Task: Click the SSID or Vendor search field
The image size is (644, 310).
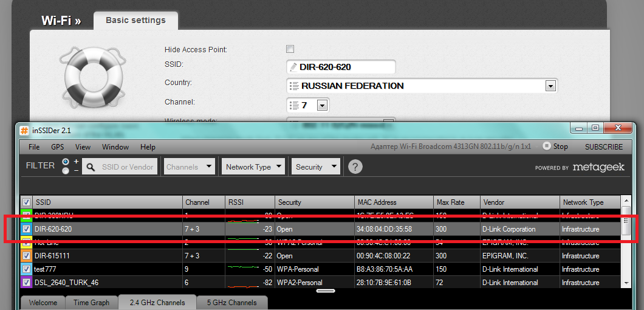Action: pos(120,167)
